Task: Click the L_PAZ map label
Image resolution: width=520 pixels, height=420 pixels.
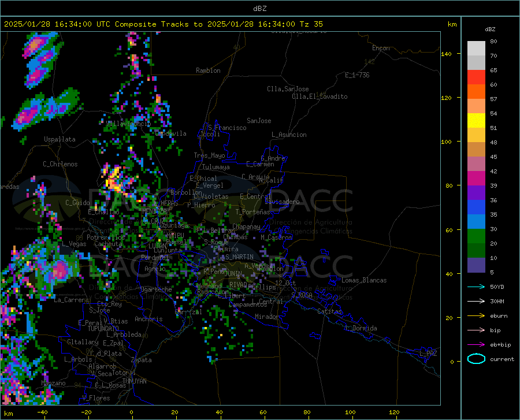Action: [428, 354]
